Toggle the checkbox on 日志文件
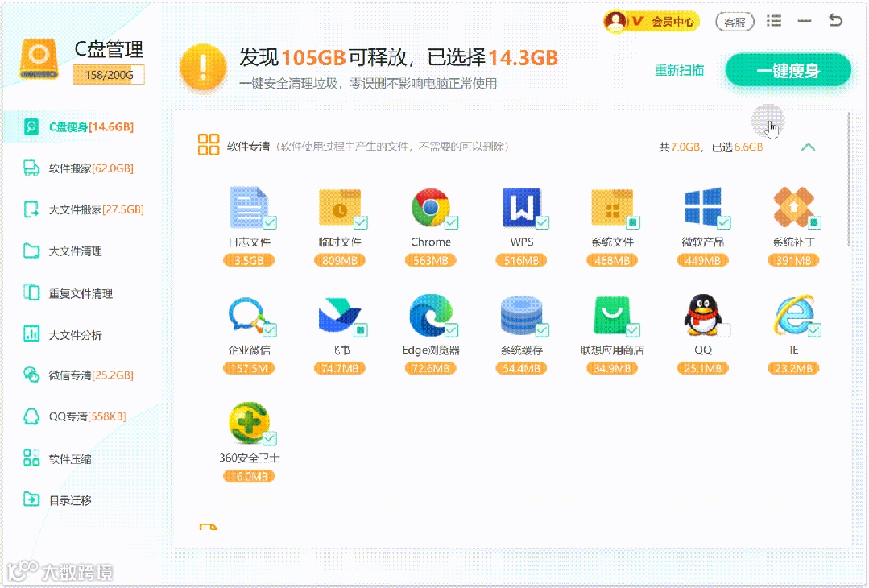 coord(270,222)
